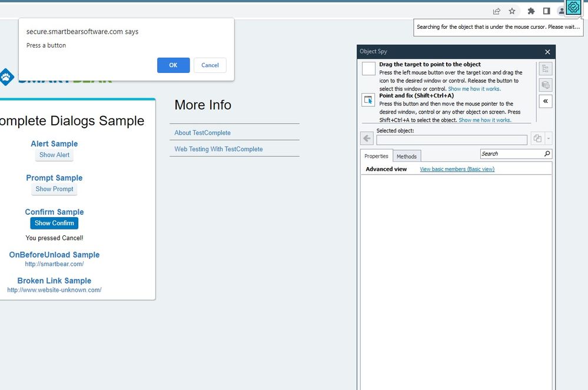
Task: Toggle the browser side panel icon
Action: pyautogui.click(x=546, y=11)
